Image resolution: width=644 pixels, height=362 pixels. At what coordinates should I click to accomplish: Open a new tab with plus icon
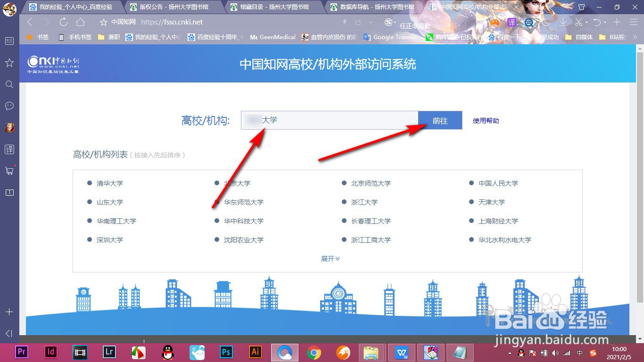pos(617,22)
